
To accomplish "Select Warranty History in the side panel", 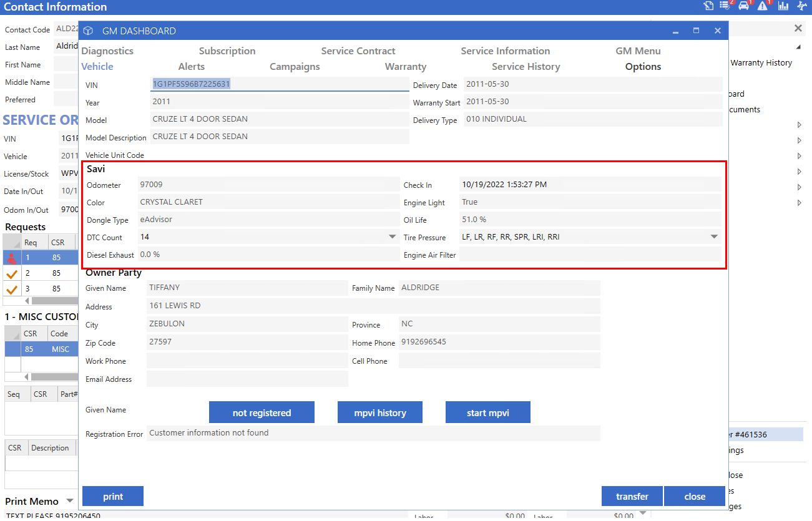I will click(761, 62).
